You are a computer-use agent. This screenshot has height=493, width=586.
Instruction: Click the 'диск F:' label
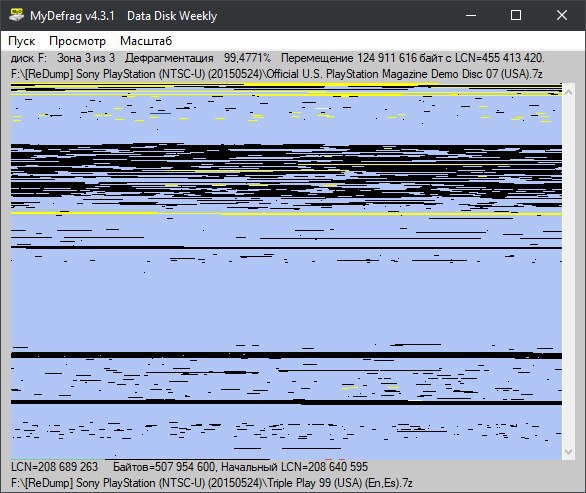[29, 58]
